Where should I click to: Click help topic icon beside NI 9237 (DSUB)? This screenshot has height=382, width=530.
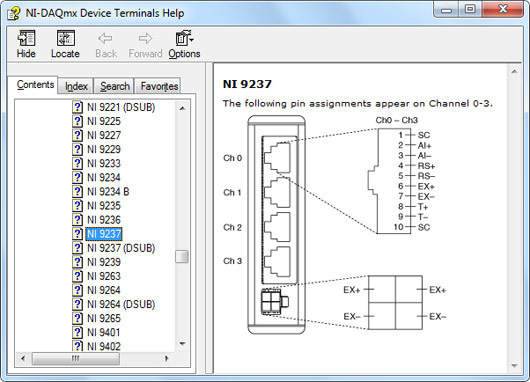pyautogui.click(x=77, y=248)
